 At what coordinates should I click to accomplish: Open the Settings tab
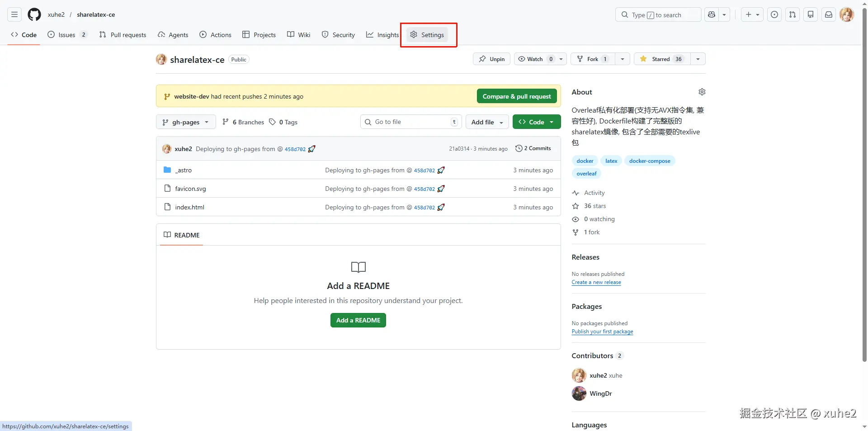point(427,35)
